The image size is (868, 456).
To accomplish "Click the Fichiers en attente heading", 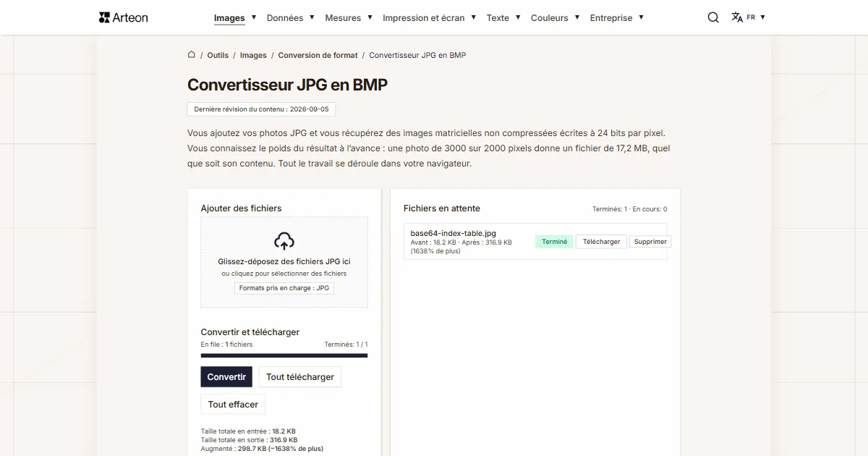I will click(x=442, y=208).
